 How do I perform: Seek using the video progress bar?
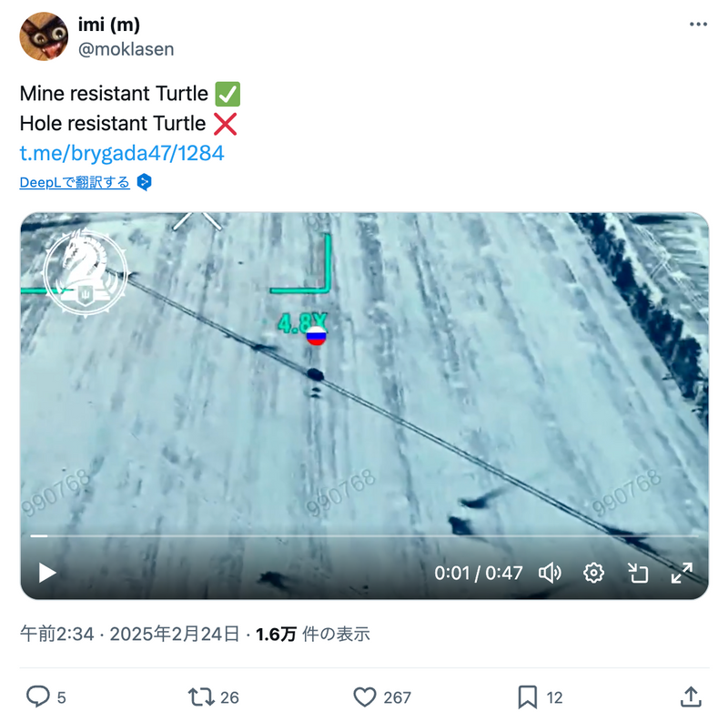click(364, 536)
